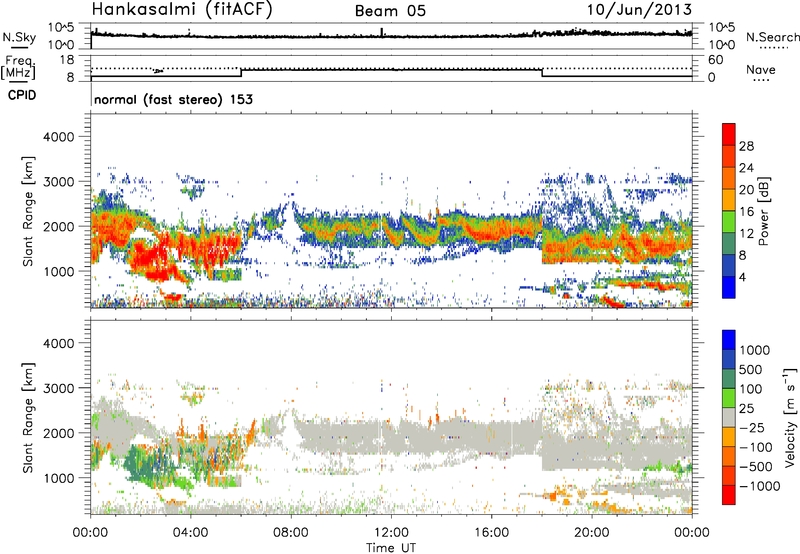Click the date '10/Jun/2013'
Screen dimensions: 800x554
(639, 10)
